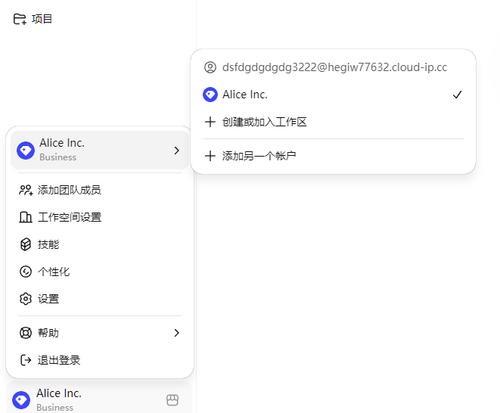Click bottom bar Alice Inc. diamond avatar

click(x=21, y=400)
